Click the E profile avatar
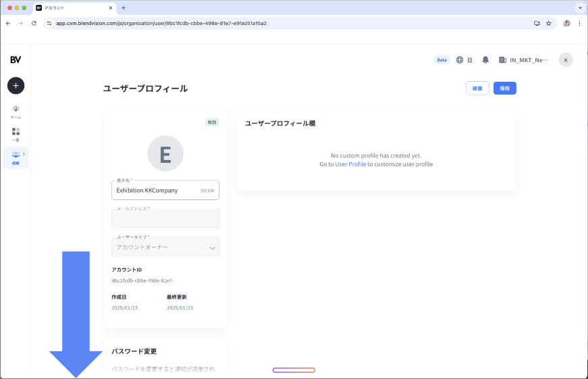Image resolution: width=588 pixels, height=379 pixels. pyautogui.click(x=165, y=153)
